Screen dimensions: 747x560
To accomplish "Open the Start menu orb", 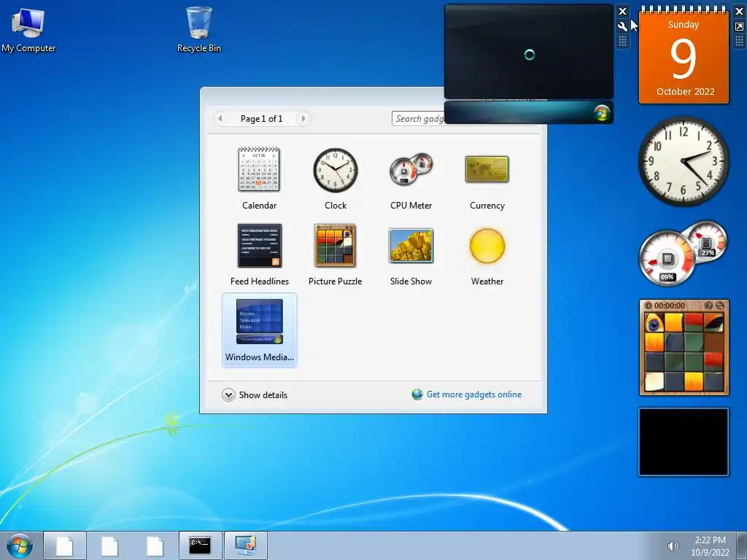I will [x=20, y=545].
